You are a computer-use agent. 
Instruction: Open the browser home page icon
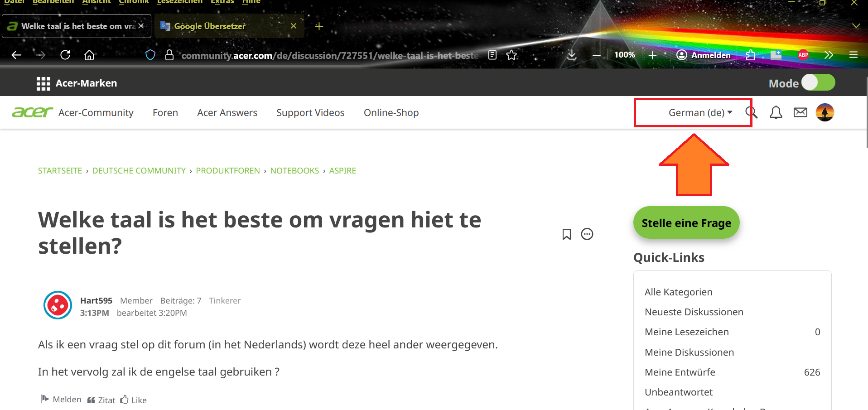tap(89, 55)
